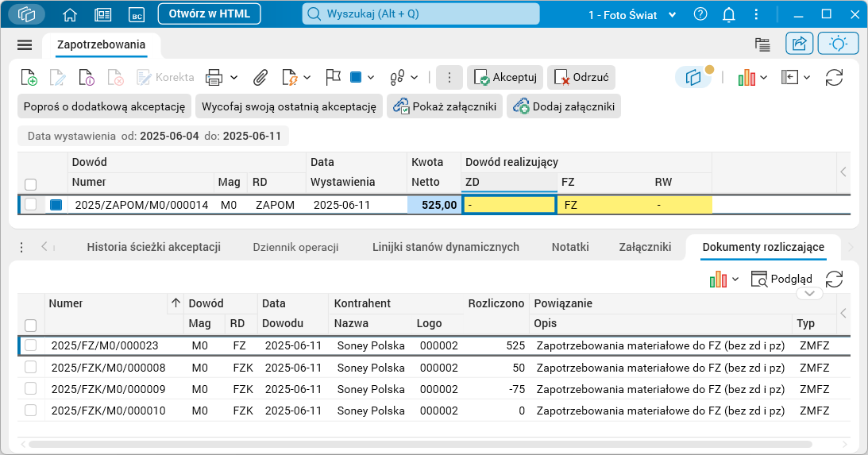868x455 pixels.
Task: Expand the lightning document dropdown arrow
Action: coord(307,78)
